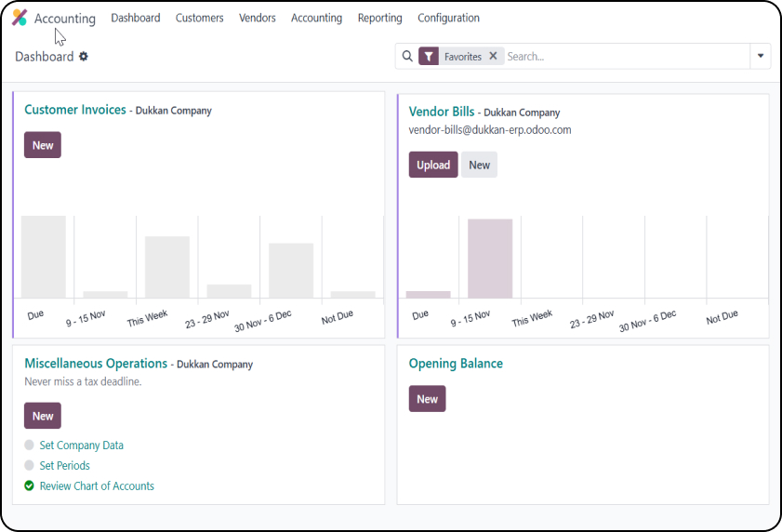Click the Odoo Accounting app logo icon
782x532 pixels.
coord(20,18)
